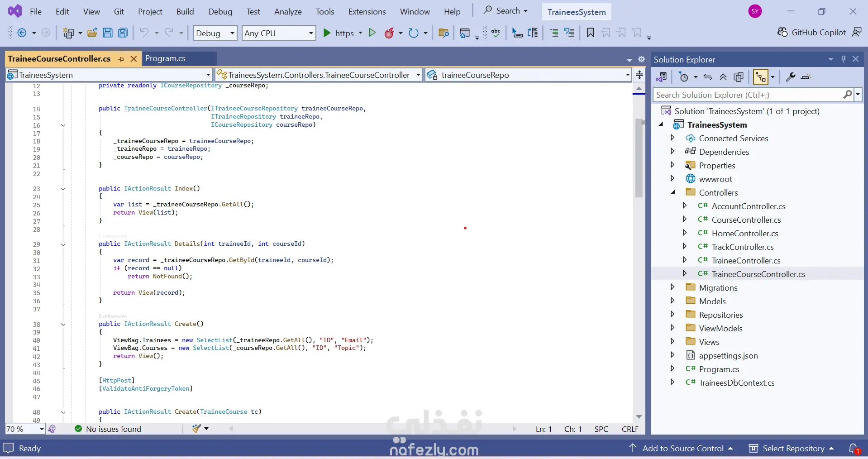Image resolution: width=868 pixels, height=459 pixels.
Task: Open the Any CPU platform dropdown
Action: [x=279, y=33]
